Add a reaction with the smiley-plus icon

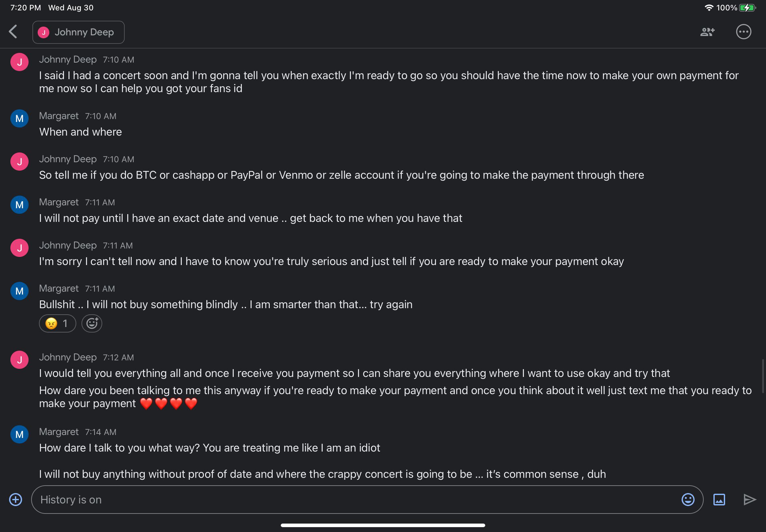pos(92,323)
